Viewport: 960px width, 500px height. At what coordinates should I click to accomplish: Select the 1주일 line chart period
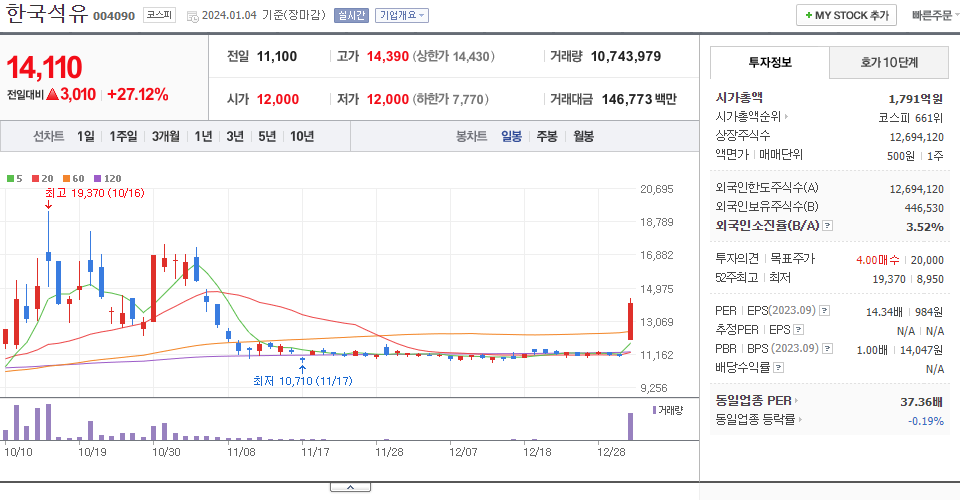(x=123, y=136)
